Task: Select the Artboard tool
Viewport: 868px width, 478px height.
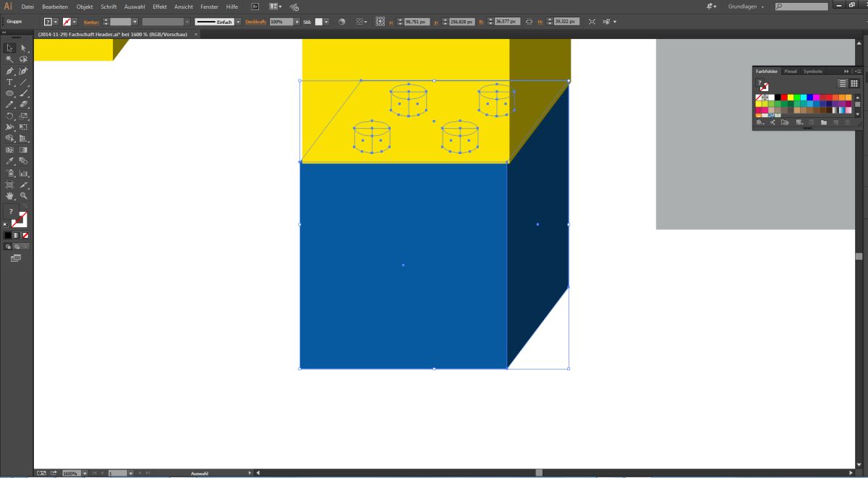Action: (x=9, y=184)
